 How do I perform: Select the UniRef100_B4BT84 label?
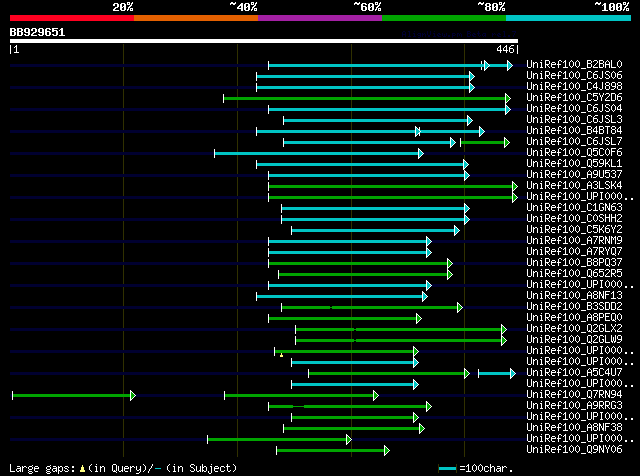pyautogui.click(x=574, y=131)
